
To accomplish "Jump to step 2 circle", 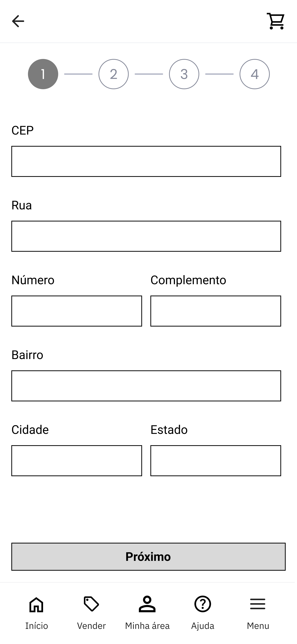I will (114, 74).
